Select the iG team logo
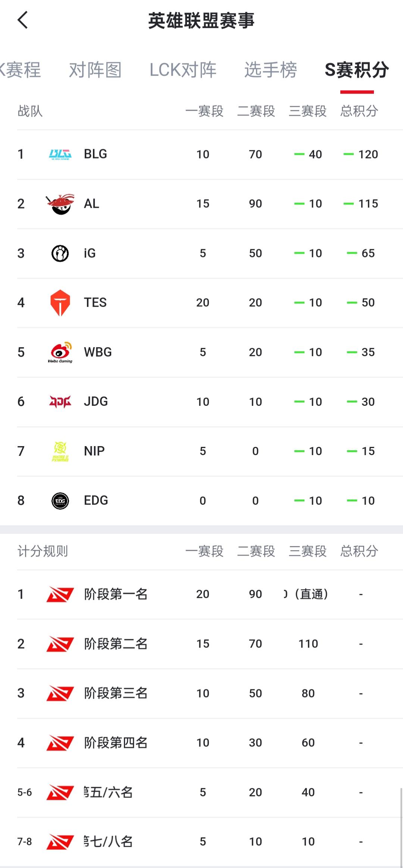The height and width of the screenshot is (868, 403). click(60, 253)
